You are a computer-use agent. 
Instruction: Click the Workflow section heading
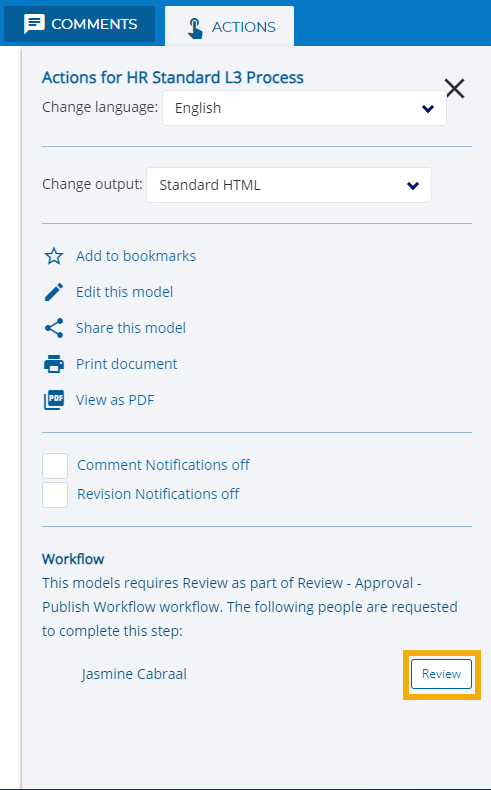73,559
